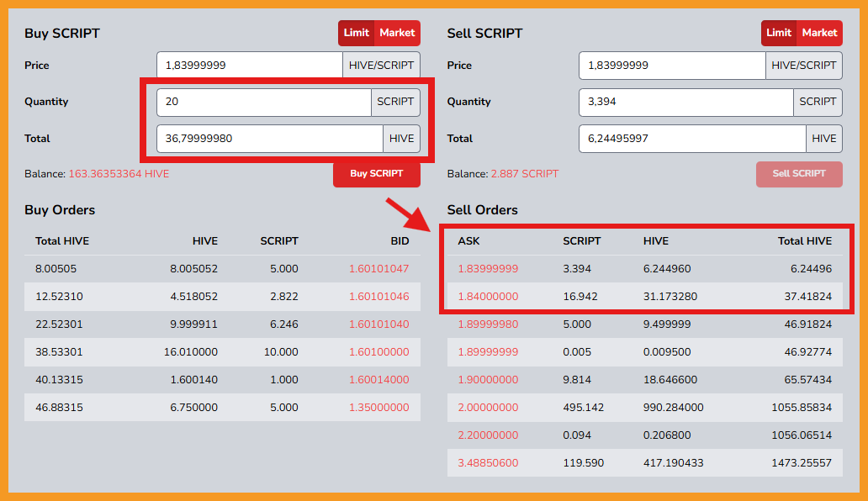868x501 pixels.
Task: Click SCRIPT amount 16.942 in Sell Orders
Action: tap(580, 297)
